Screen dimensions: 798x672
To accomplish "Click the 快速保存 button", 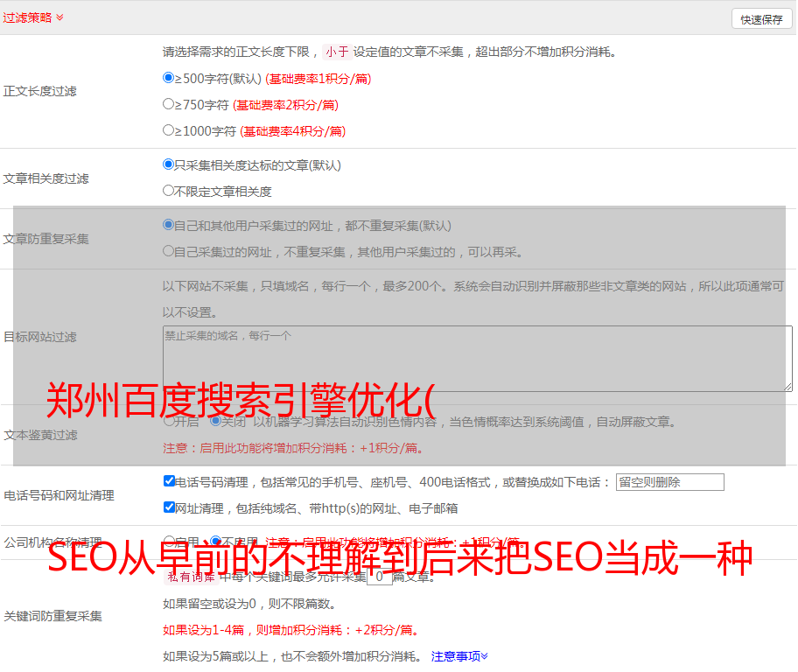I will pos(760,19).
